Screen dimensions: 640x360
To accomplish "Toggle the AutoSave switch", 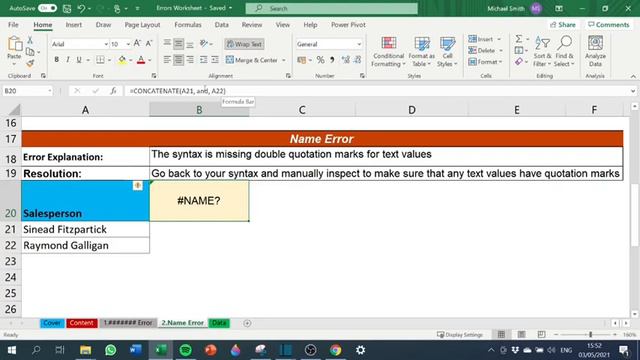I will coord(48,8).
